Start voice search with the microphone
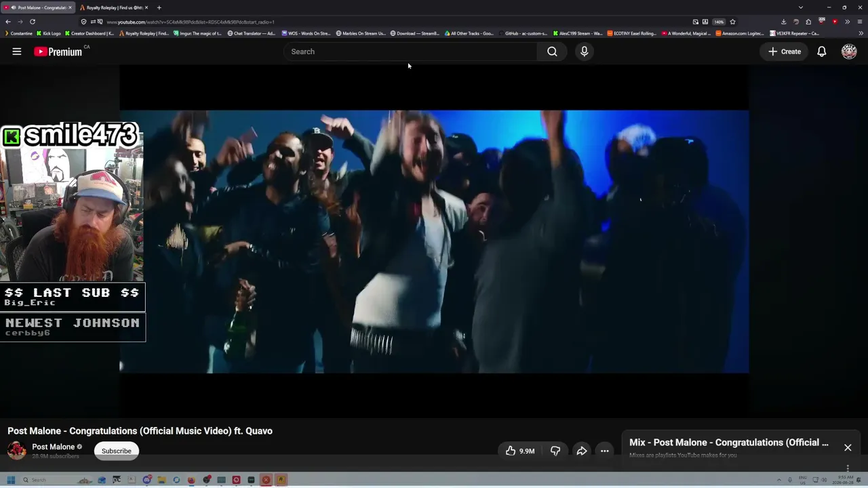 (584, 52)
